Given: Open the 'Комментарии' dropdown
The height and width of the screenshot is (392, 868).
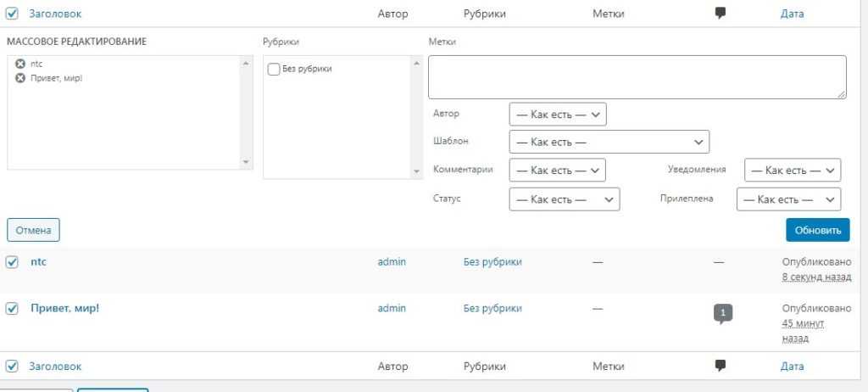Looking at the screenshot, I should (557, 171).
